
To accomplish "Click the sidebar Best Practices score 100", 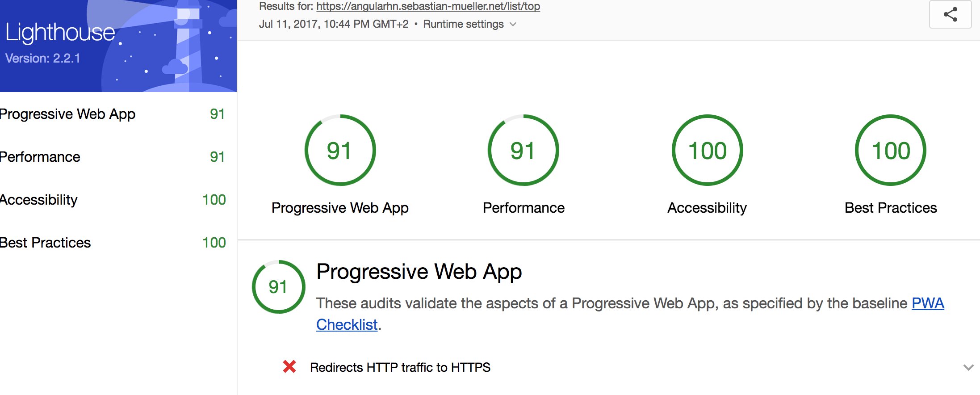I will pyautogui.click(x=214, y=243).
